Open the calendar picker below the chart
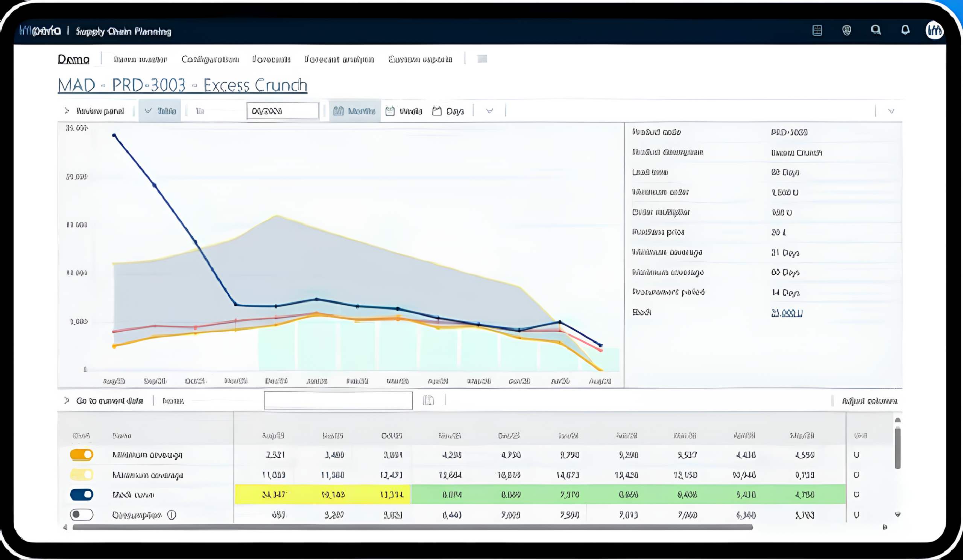The height and width of the screenshot is (560, 963). point(429,400)
